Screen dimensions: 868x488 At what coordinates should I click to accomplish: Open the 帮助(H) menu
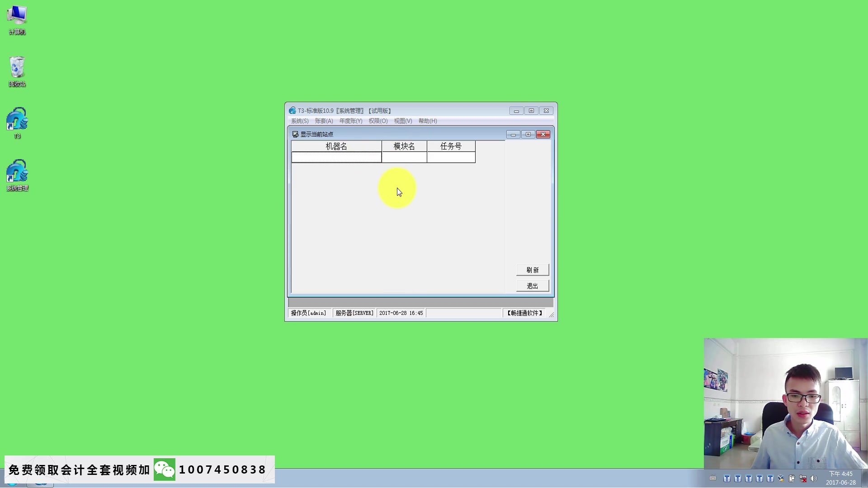(x=427, y=121)
